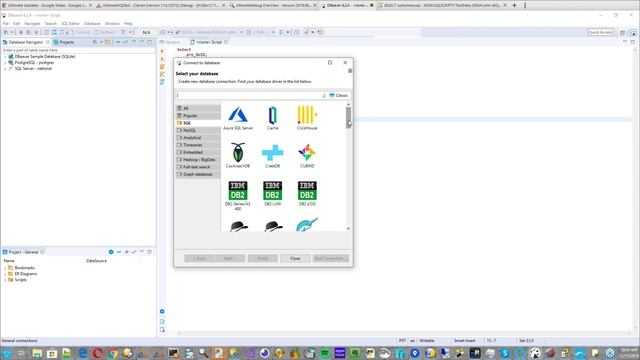Choose the SQL driver category
The height and width of the screenshot is (360, 640).
click(x=198, y=123)
